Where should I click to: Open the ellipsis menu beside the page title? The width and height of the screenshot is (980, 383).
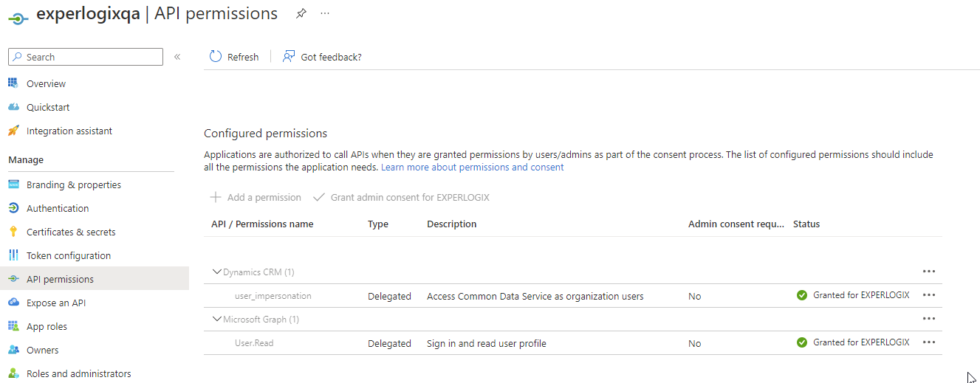(x=325, y=14)
